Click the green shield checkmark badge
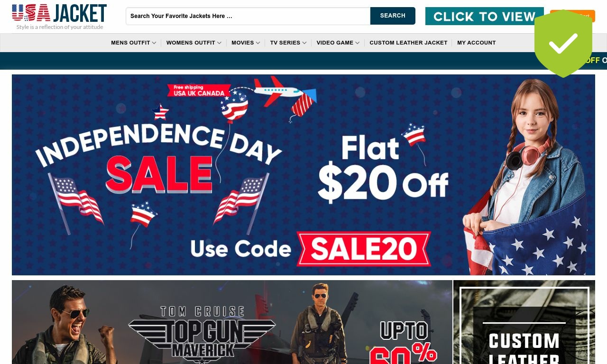 click(563, 44)
